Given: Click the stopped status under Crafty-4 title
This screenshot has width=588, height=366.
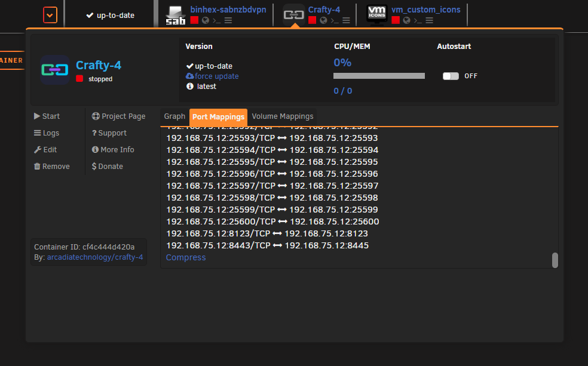Looking at the screenshot, I should pos(100,79).
